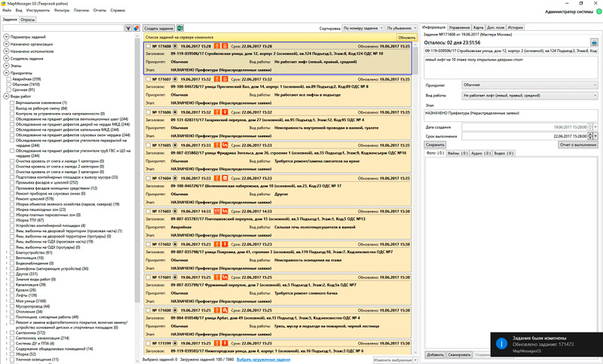Click the Выбрать загруженные задания link
This screenshot has width=603, height=364.
263,359
